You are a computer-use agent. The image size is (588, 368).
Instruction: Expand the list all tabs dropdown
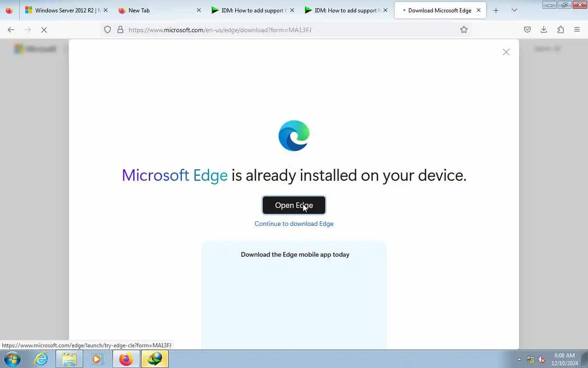pyautogui.click(x=514, y=10)
